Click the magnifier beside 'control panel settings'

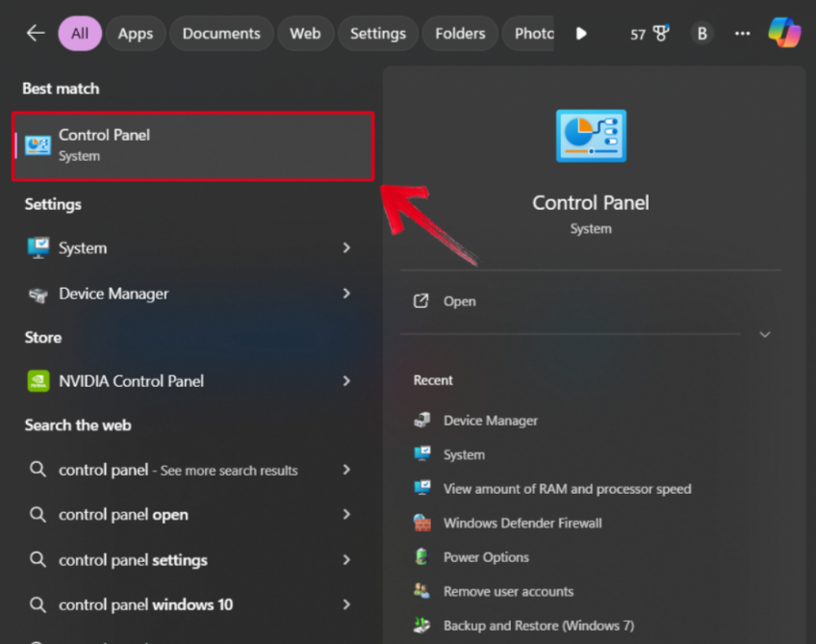(38, 559)
